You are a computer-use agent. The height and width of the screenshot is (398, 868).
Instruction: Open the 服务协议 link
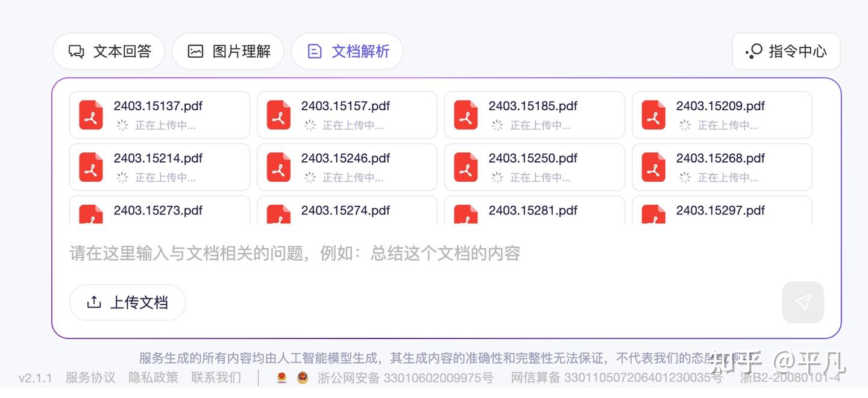pyautogui.click(x=90, y=378)
